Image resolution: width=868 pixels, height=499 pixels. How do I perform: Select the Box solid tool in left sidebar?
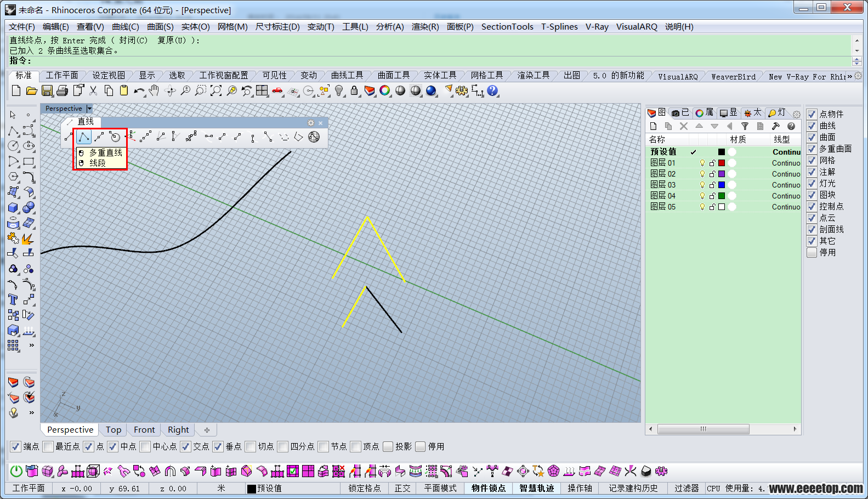click(x=13, y=208)
